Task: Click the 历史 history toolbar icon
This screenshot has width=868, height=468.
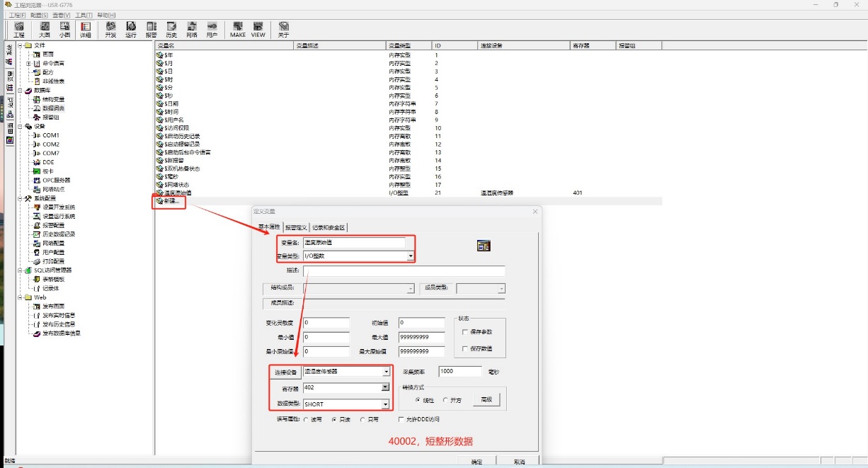Action: (x=171, y=29)
